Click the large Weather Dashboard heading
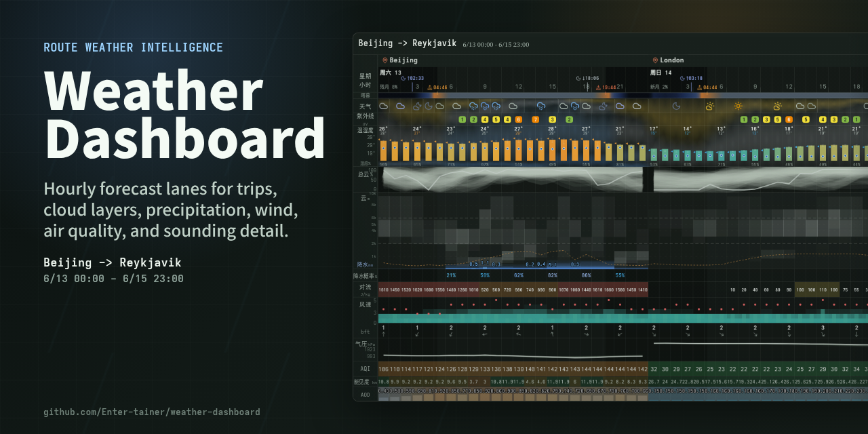This screenshot has height=434, width=868. tap(184, 113)
